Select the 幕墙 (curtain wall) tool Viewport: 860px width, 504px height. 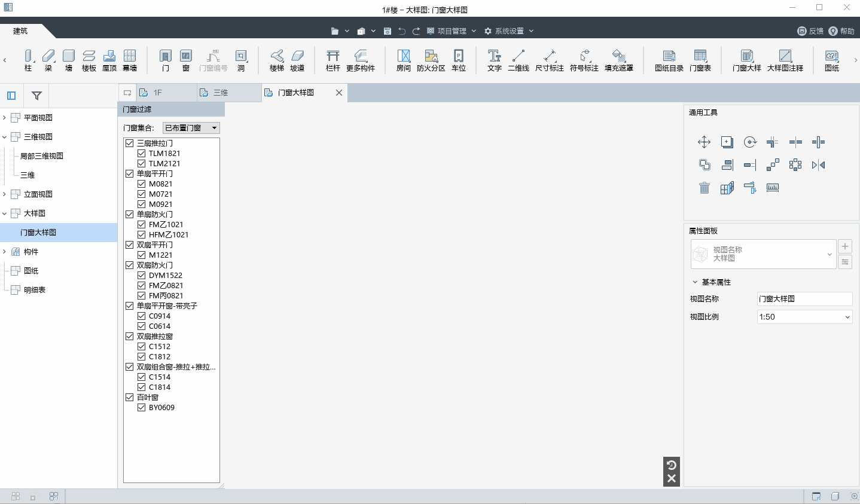[x=130, y=60]
